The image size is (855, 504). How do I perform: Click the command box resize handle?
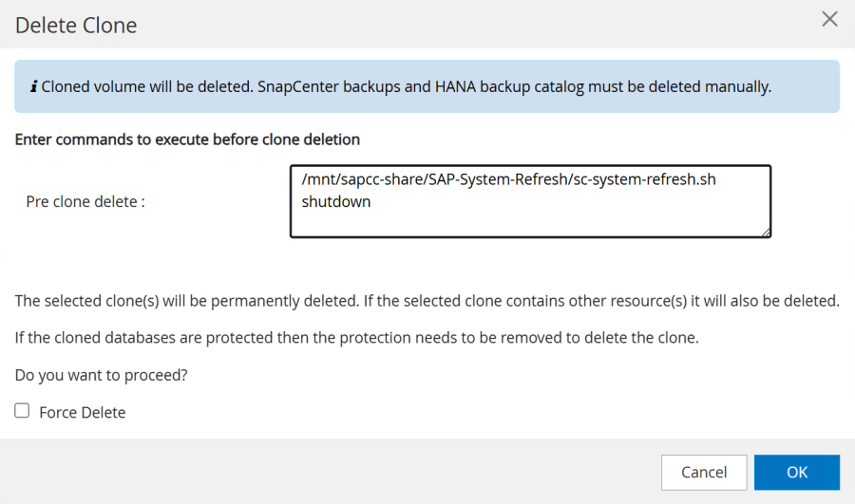tap(765, 231)
